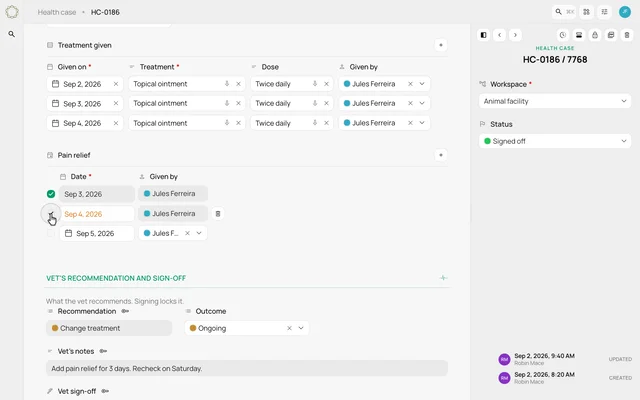
Task: Clear Topical ointment in the Sep 2 row
Action: click(x=238, y=84)
